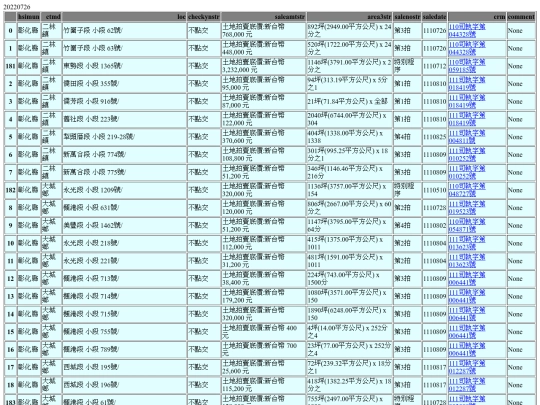Click the 'salenostr' column header
The image size is (540, 405).
point(407,17)
